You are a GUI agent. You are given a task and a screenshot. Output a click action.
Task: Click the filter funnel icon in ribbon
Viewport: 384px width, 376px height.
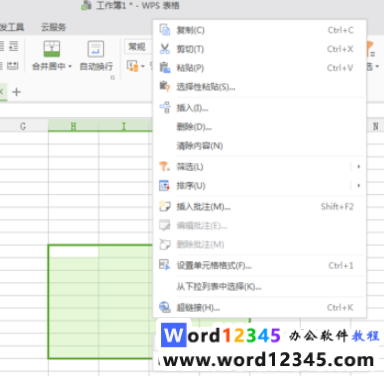(371, 49)
